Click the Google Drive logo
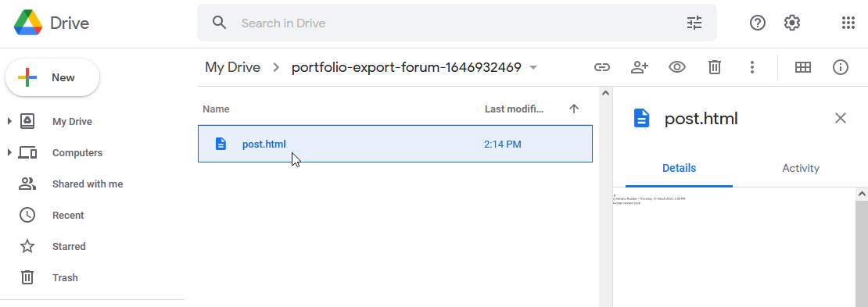Screen dimensions: 868x307 (28, 23)
